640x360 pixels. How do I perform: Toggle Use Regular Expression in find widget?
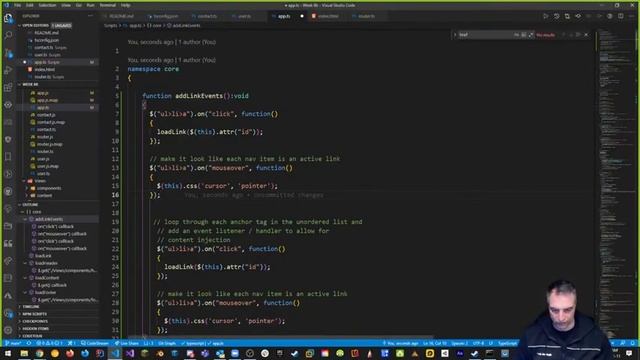point(531,35)
